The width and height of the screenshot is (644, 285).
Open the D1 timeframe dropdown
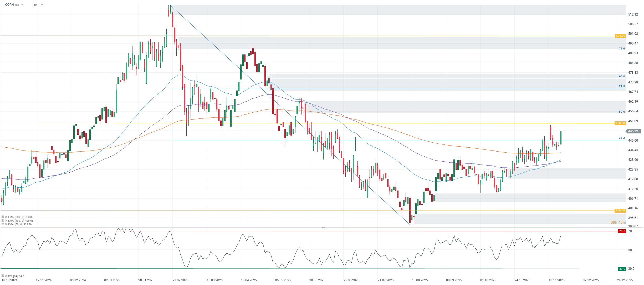pos(38,5)
